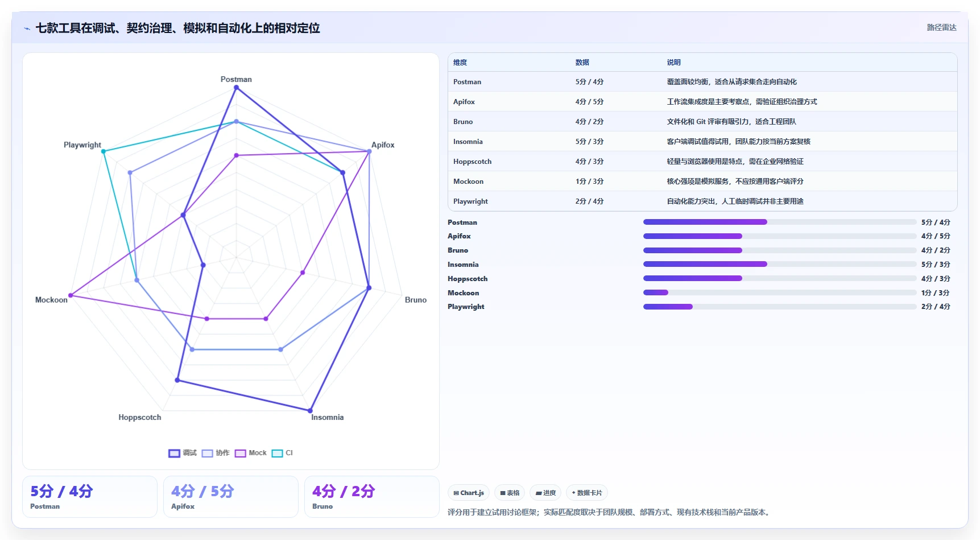980x540 pixels.
Task: Click the 路径雷达 label in the header
Action: 941,27
